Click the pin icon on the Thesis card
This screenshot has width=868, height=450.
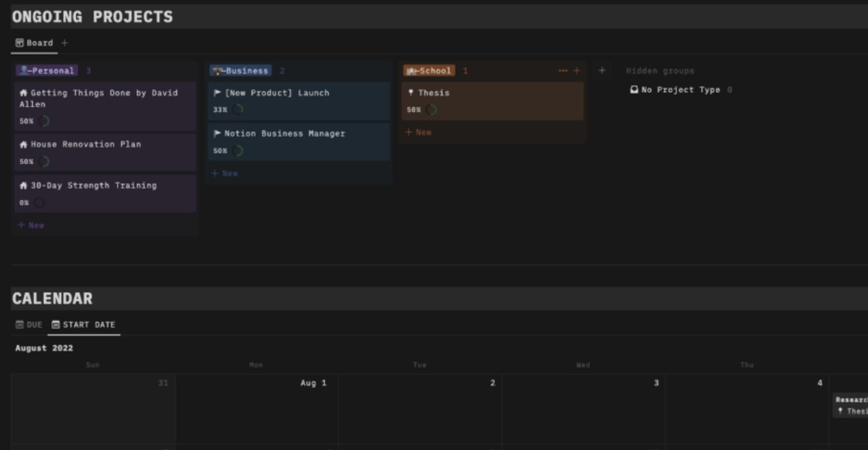pos(411,93)
